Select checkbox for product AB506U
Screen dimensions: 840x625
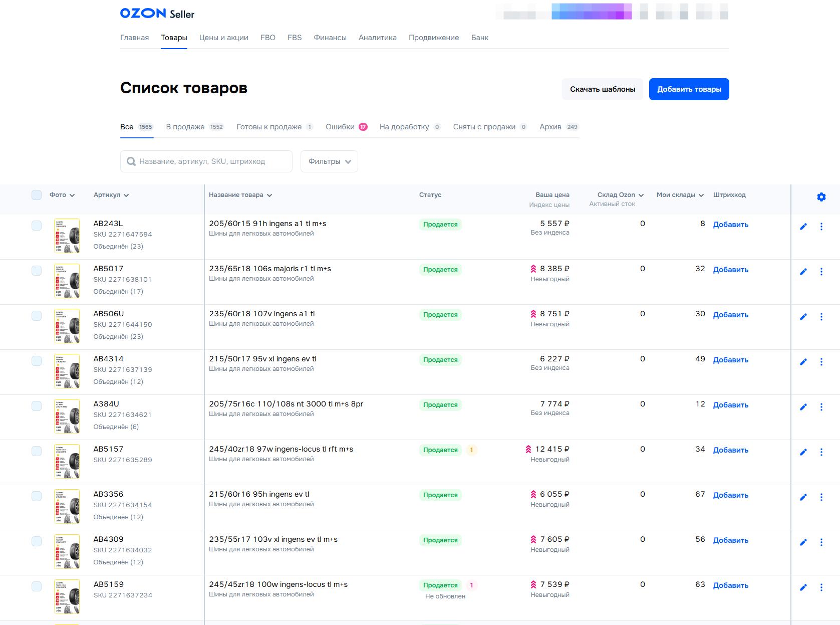click(37, 316)
